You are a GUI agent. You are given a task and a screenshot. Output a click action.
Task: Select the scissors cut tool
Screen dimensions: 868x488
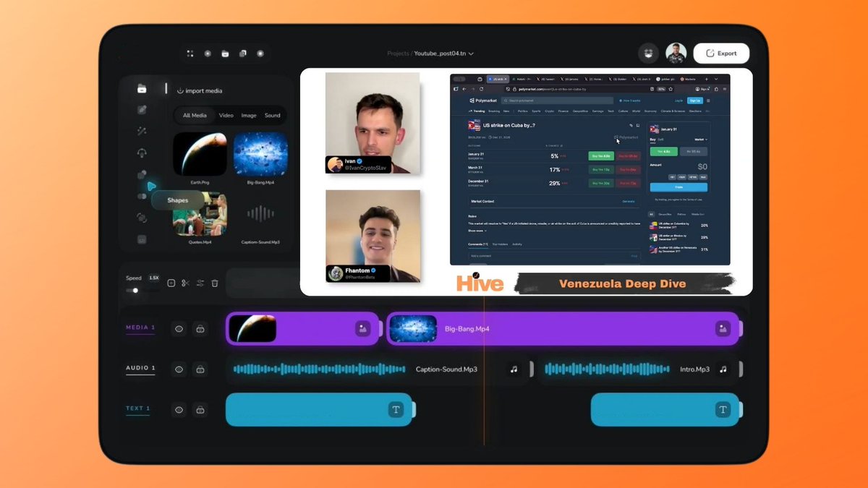[186, 283]
